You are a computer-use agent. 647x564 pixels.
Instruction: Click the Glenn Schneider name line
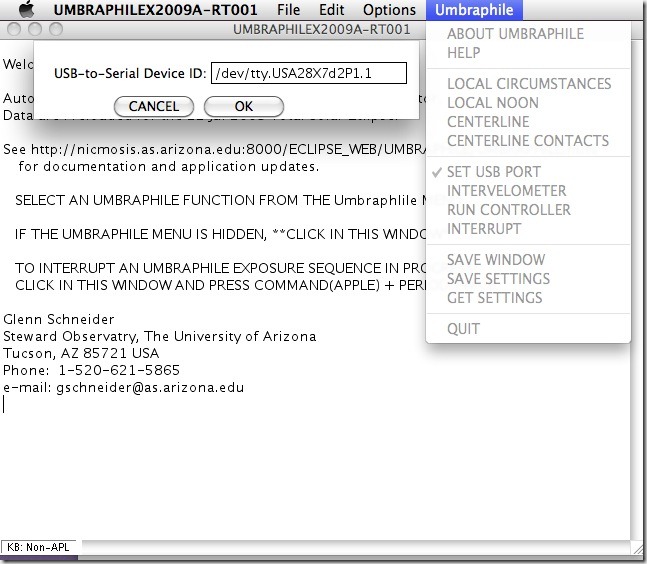[59, 319]
